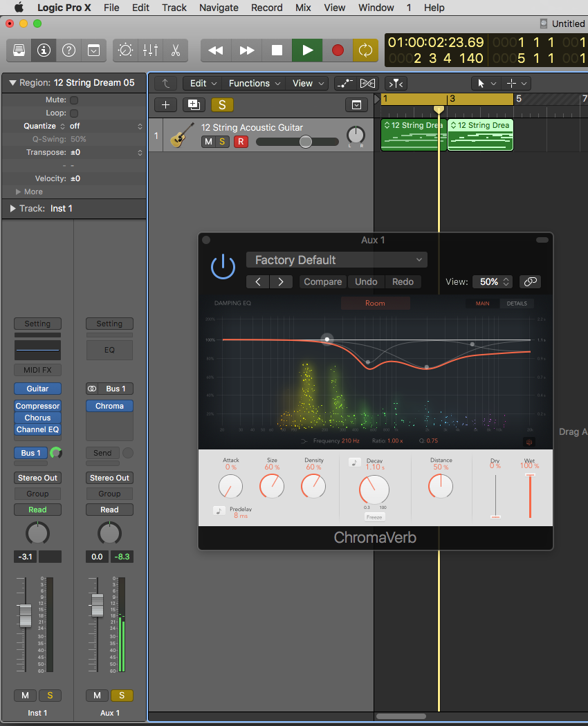The width and height of the screenshot is (588, 726).
Task: Click the Catch Playhead icon
Action: pyautogui.click(x=396, y=84)
